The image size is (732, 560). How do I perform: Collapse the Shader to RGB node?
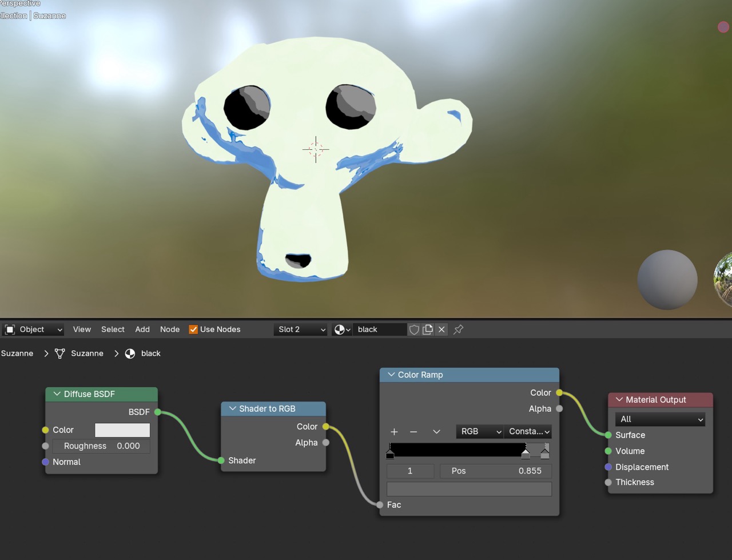point(232,408)
